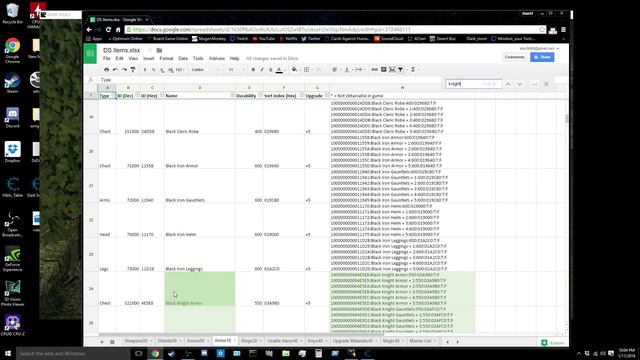Open the Steam desktop shortcut
This screenshot has height=360, width=640.
tap(12, 83)
